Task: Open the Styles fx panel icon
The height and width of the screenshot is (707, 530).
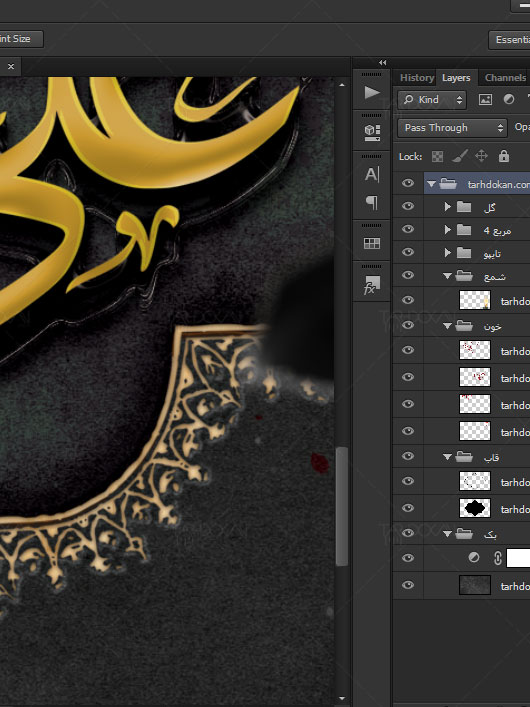Action: pos(372,285)
